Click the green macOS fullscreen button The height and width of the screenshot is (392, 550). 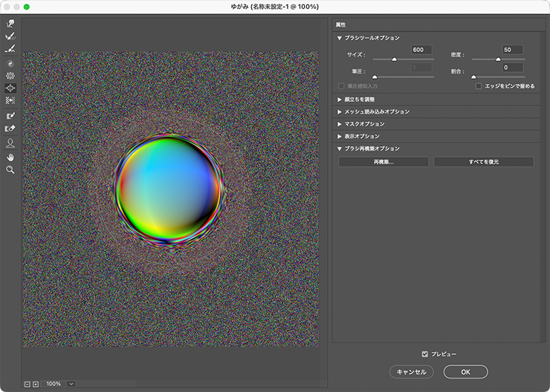click(26, 7)
